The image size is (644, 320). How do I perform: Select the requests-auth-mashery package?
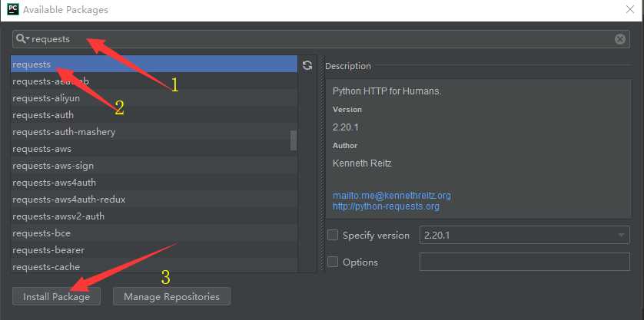(154, 132)
